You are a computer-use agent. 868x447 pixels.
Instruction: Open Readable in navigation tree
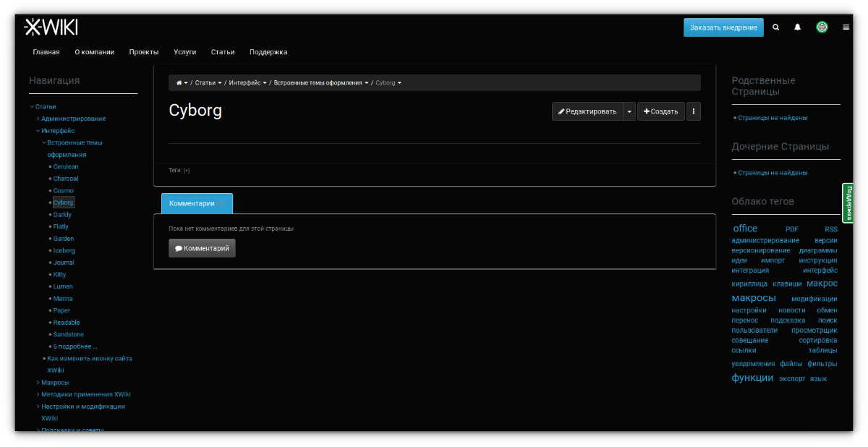pos(67,323)
